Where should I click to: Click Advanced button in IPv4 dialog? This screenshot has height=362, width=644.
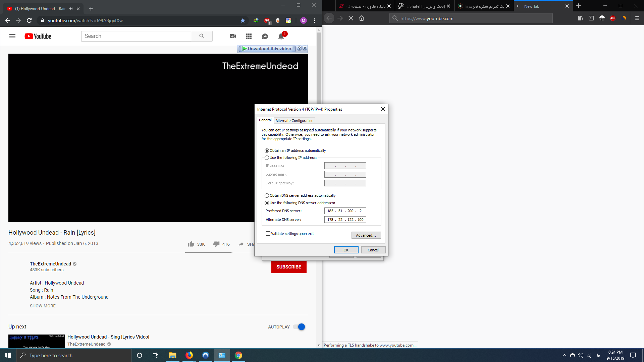[366, 235]
